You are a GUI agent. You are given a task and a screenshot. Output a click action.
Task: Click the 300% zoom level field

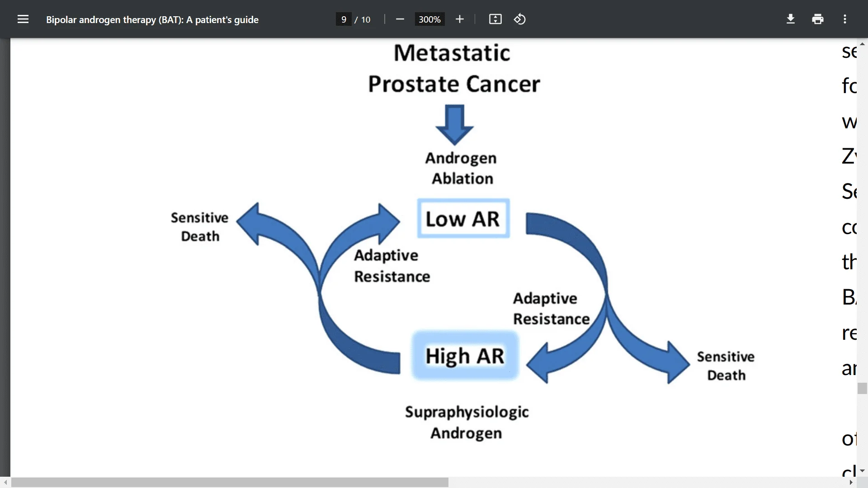pyautogui.click(x=429, y=19)
